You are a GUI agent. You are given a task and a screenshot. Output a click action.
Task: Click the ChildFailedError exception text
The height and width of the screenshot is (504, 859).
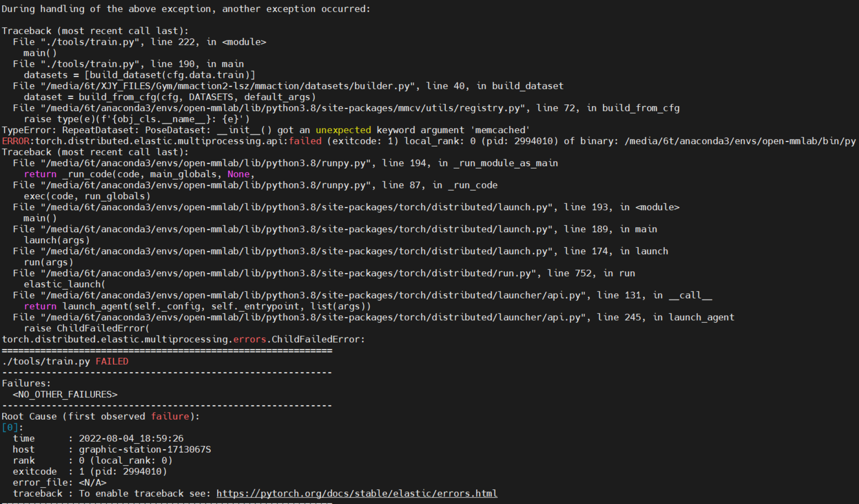pyautogui.click(x=183, y=339)
